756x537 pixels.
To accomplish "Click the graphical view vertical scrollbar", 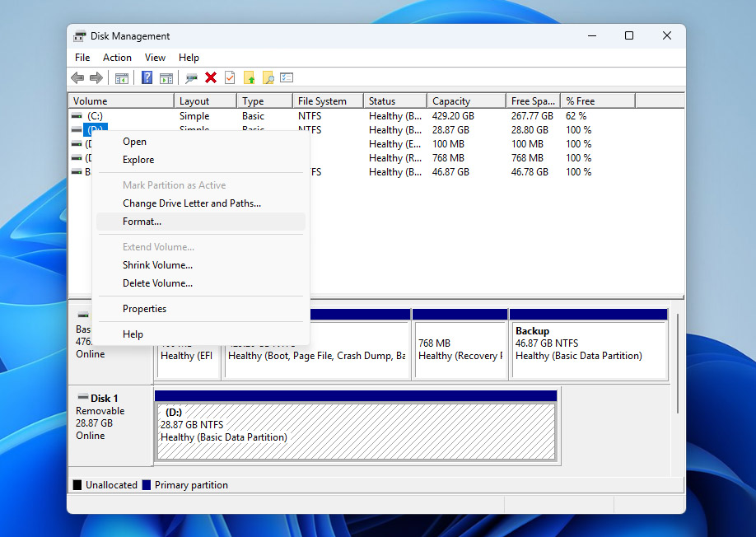I will tap(678, 363).
